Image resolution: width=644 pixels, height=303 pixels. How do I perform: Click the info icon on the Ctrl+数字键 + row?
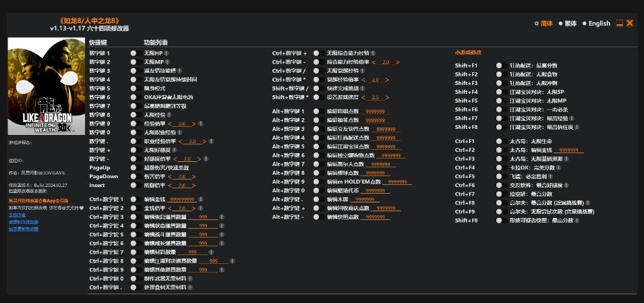point(372,53)
